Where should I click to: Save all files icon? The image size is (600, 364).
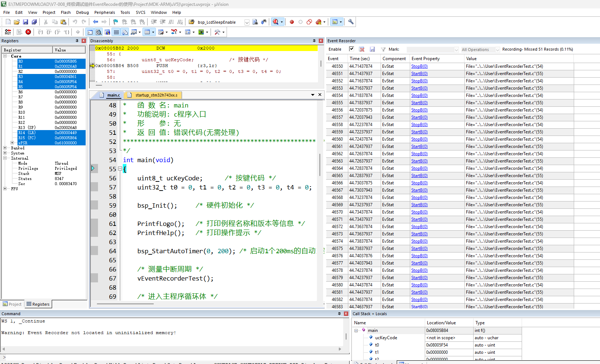[x=34, y=22]
